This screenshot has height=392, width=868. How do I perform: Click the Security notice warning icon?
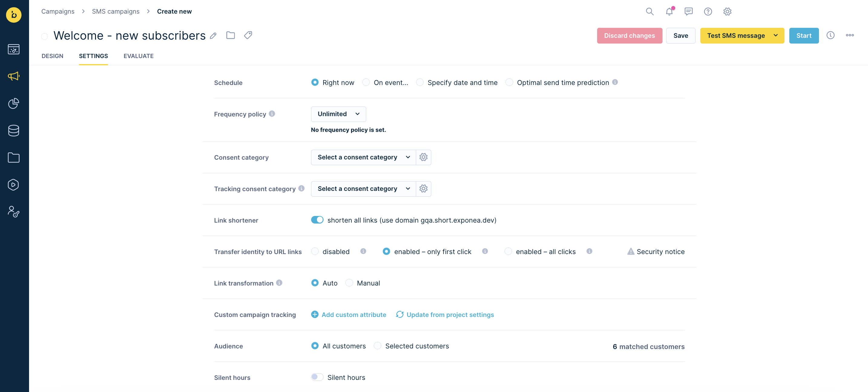click(630, 252)
